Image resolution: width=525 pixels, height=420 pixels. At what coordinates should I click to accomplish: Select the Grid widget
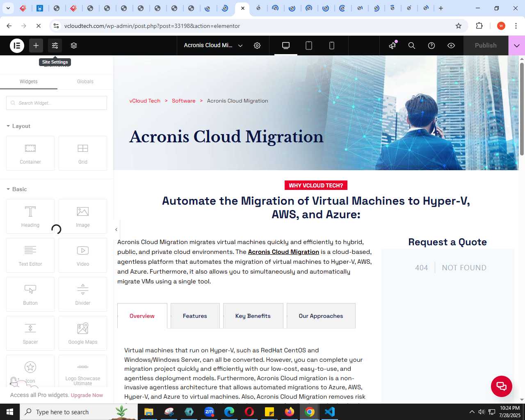[x=83, y=153]
